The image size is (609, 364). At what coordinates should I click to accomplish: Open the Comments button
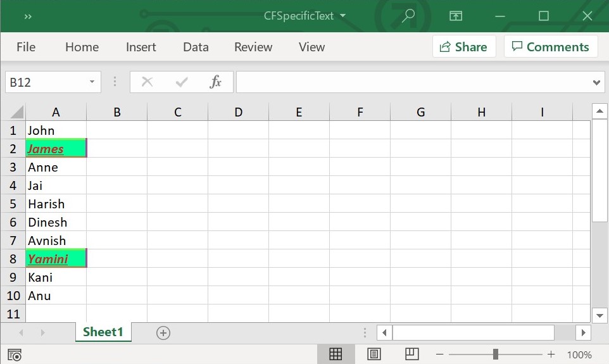pos(550,47)
